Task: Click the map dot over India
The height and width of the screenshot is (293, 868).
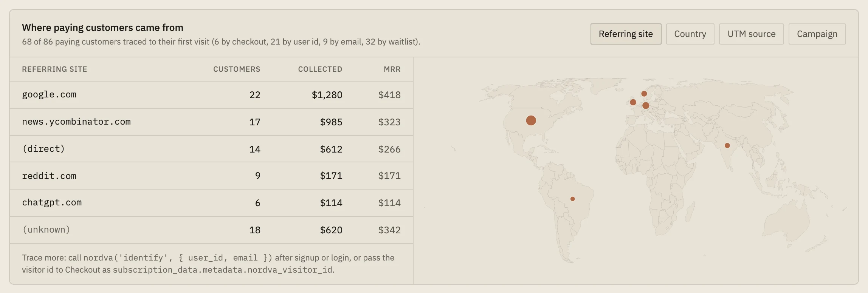Action: 727,145
